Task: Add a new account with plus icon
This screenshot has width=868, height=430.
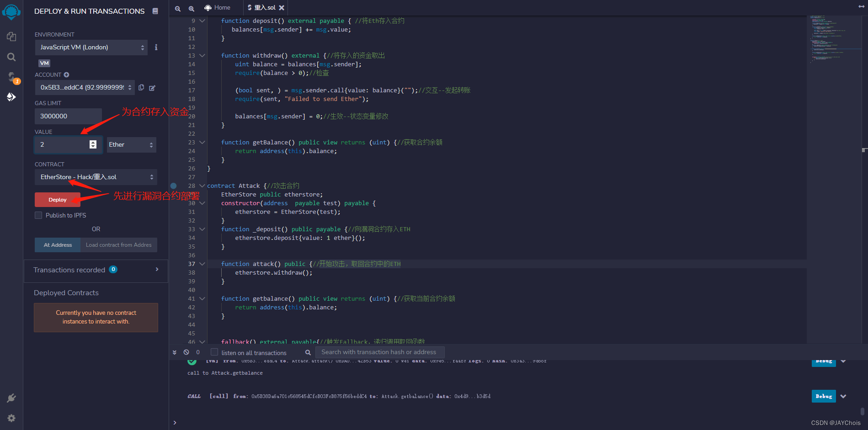Action: pyautogui.click(x=66, y=74)
